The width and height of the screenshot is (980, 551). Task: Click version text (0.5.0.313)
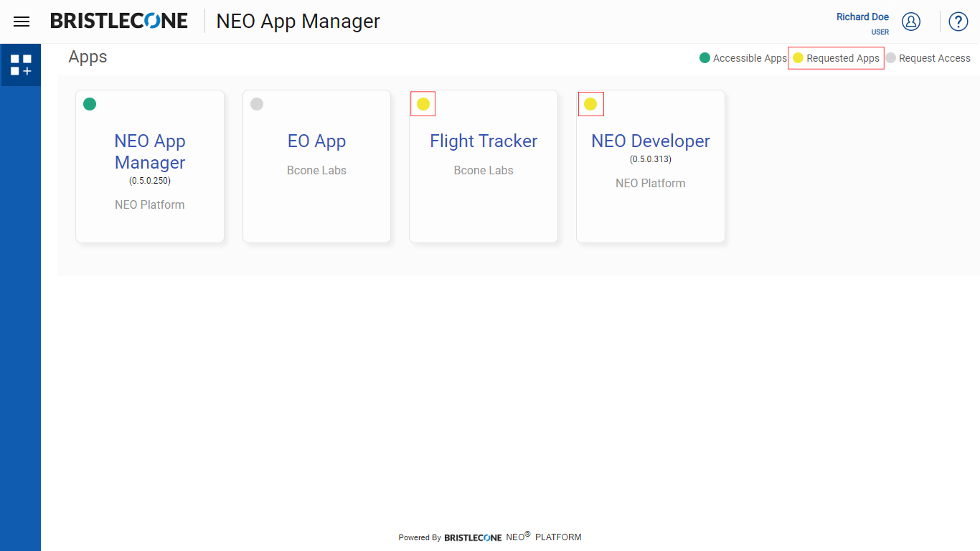point(651,159)
